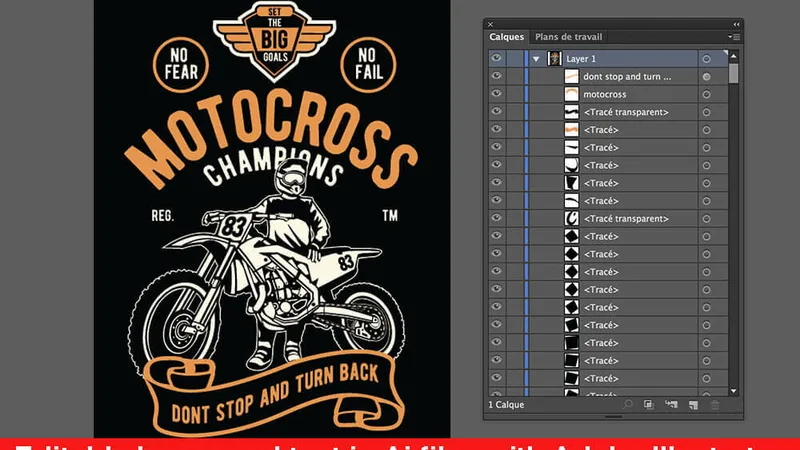Collapse Layer 1 with the disclosure triangle
Image resolution: width=800 pixels, height=450 pixels.
[536, 59]
